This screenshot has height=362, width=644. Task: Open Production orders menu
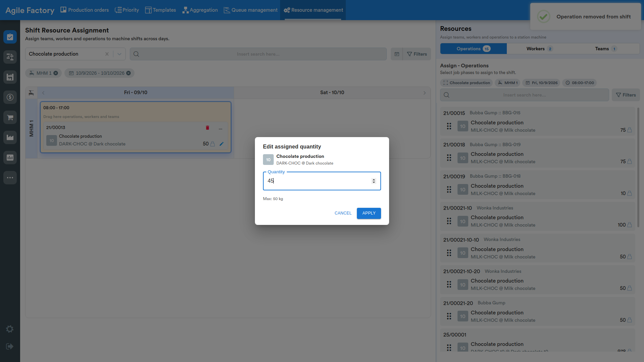(85, 10)
